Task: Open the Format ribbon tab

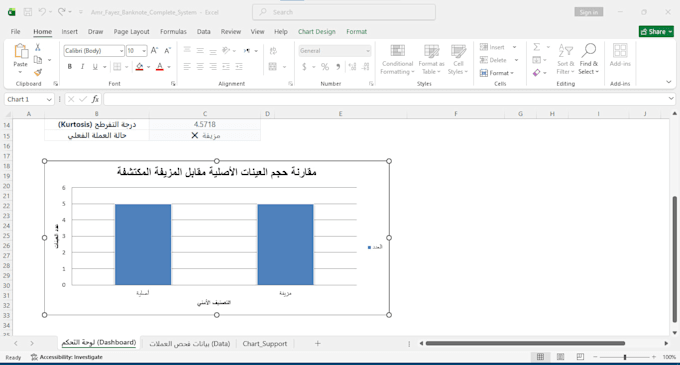Action: [356, 32]
